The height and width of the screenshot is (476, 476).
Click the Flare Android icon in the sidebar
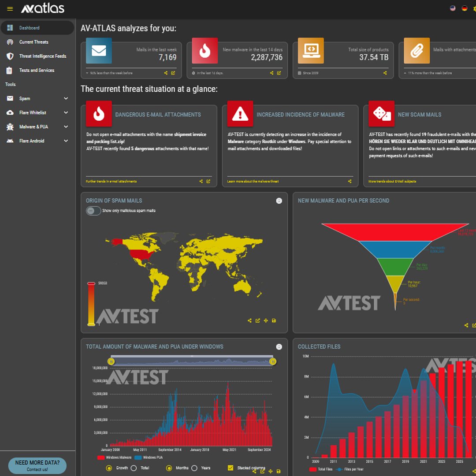pos(10,141)
